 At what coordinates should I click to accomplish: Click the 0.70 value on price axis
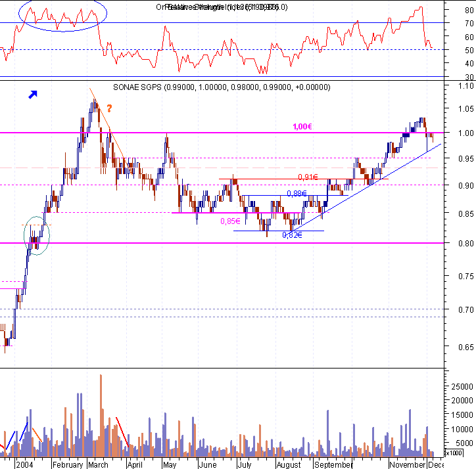[x=466, y=310]
